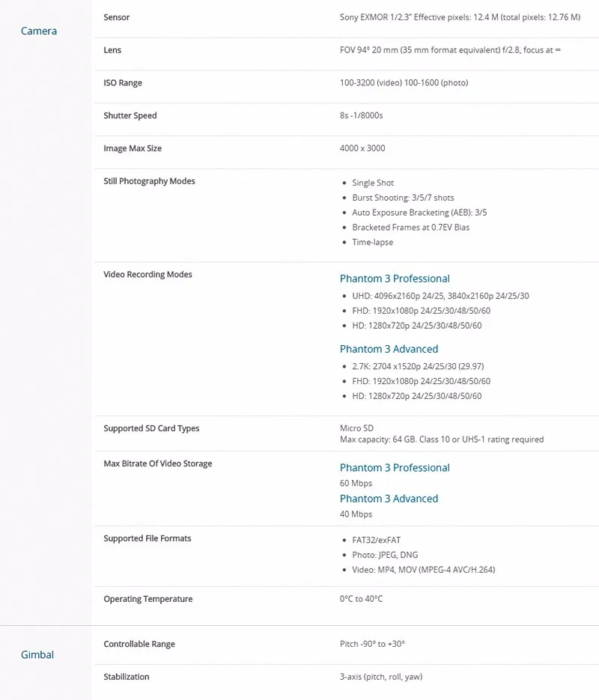Click the ISO Range label
Image resolution: width=599 pixels, height=700 pixels.
(123, 83)
